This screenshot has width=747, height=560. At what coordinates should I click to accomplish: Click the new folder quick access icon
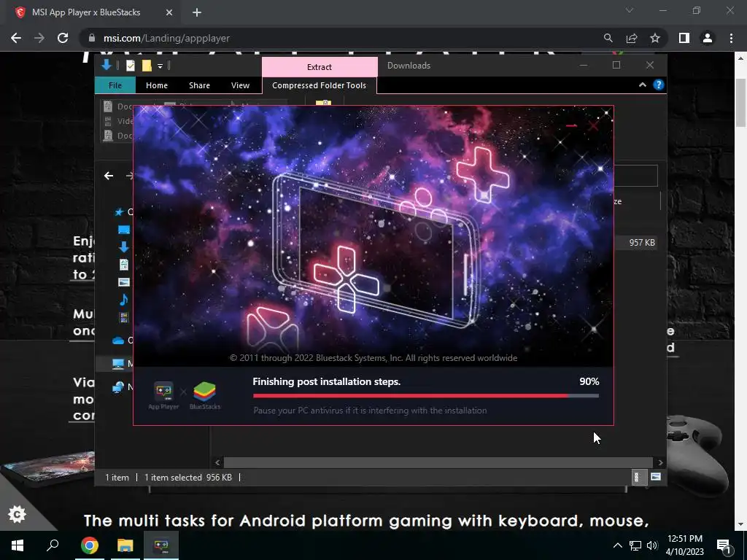(x=147, y=66)
